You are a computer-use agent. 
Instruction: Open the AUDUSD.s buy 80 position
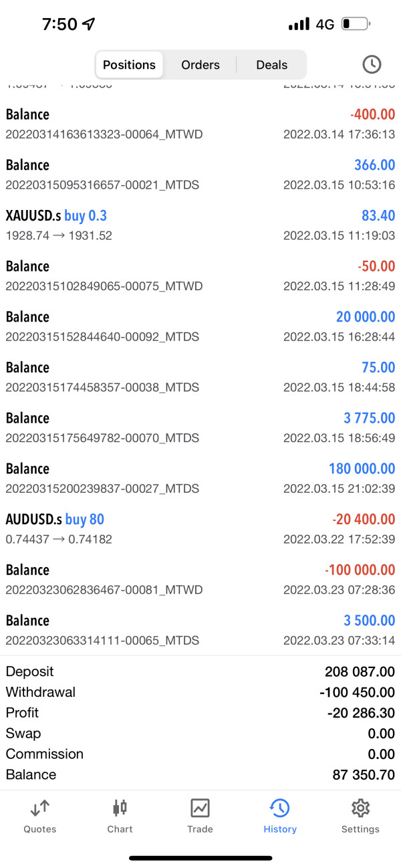[x=200, y=528]
